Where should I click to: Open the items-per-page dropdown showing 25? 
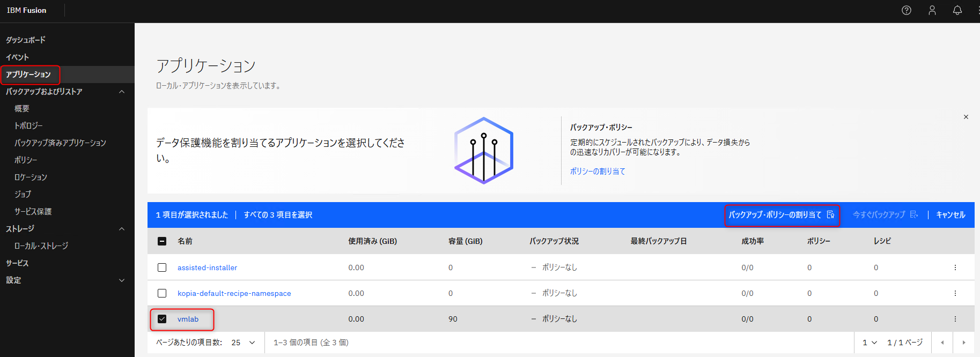click(244, 343)
